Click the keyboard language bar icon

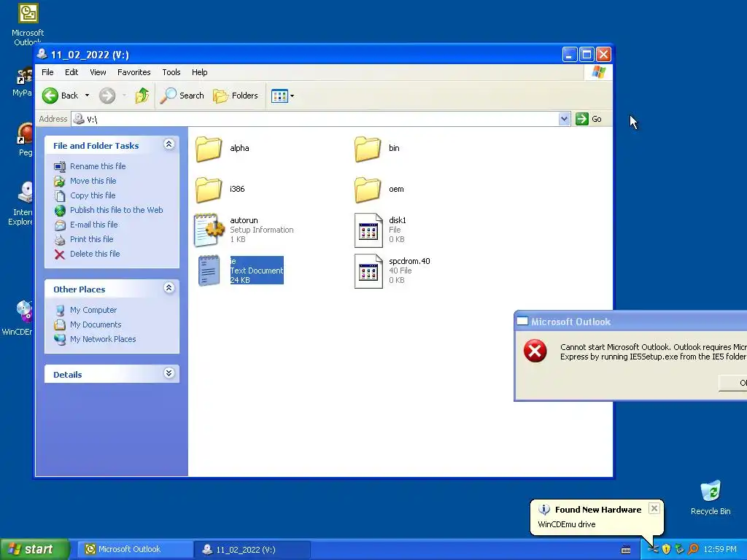pyautogui.click(x=626, y=550)
